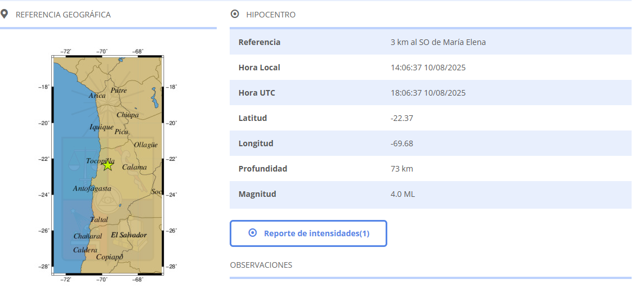This screenshot has height=288, width=644.
Task: Click the Chiapa label on the map
Action: pos(128,115)
